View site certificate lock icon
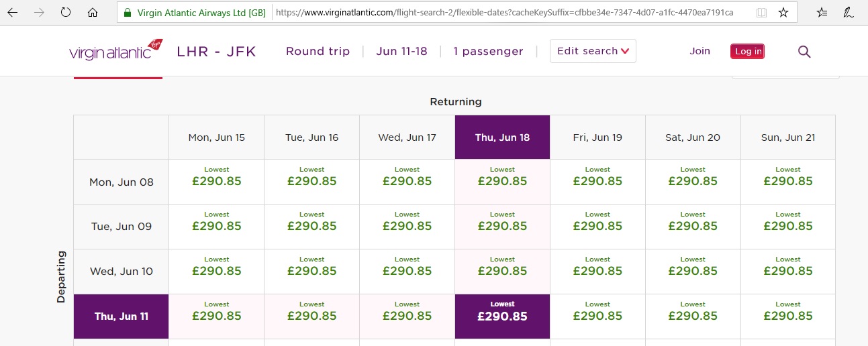This screenshot has height=346, width=868. pos(128,12)
